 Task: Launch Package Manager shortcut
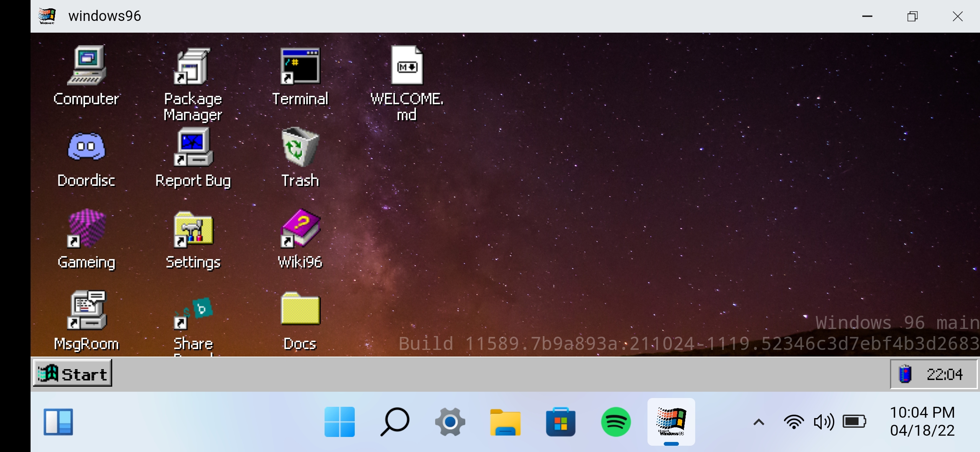tap(193, 84)
